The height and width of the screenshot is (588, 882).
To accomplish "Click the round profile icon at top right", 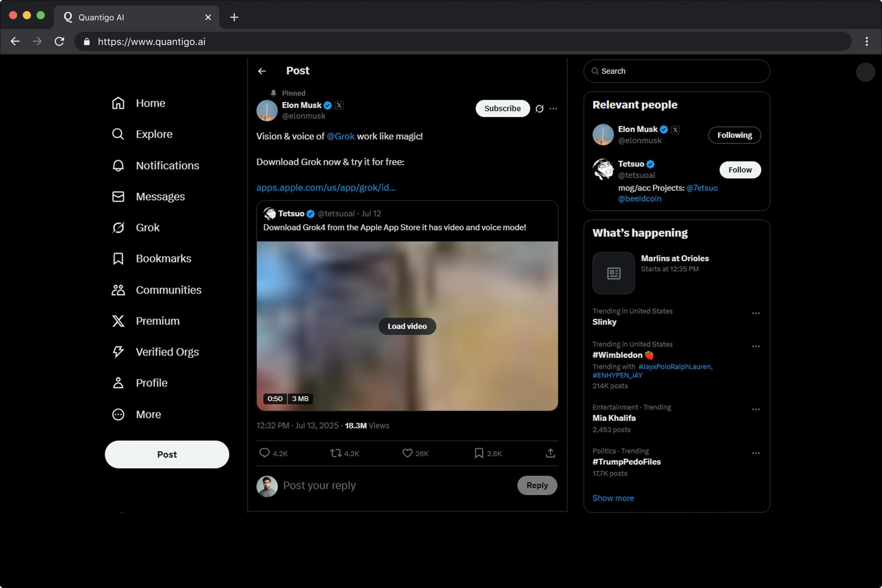I will pos(865,72).
